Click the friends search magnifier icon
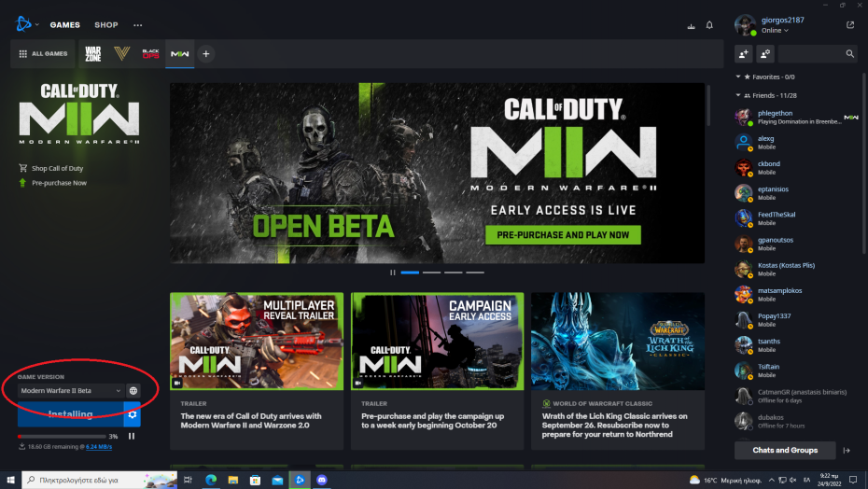This screenshot has width=868, height=489. (x=849, y=54)
